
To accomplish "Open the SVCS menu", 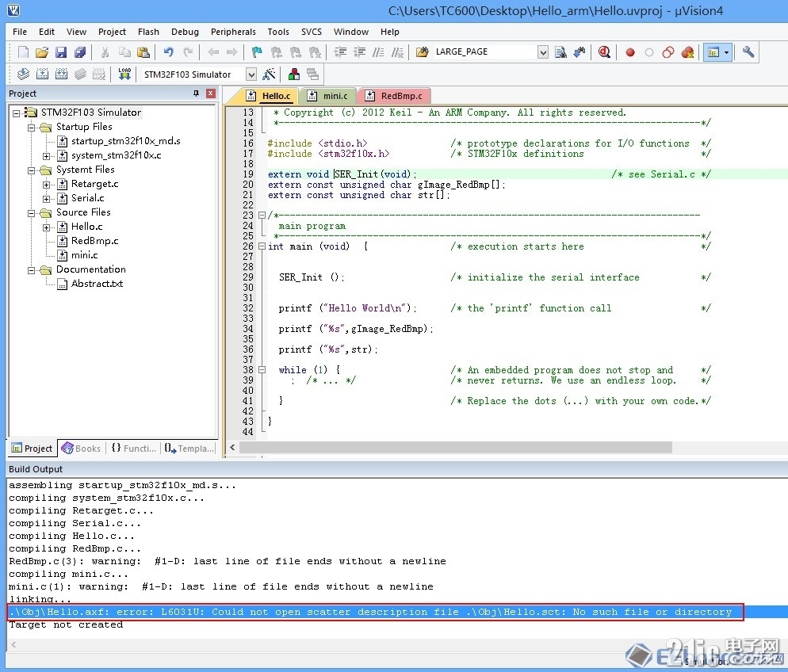I will pyautogui.click(x=312, y=32).
